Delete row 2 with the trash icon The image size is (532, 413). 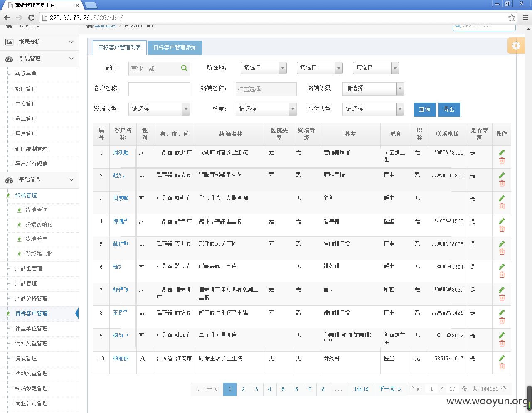coord(502,183)
